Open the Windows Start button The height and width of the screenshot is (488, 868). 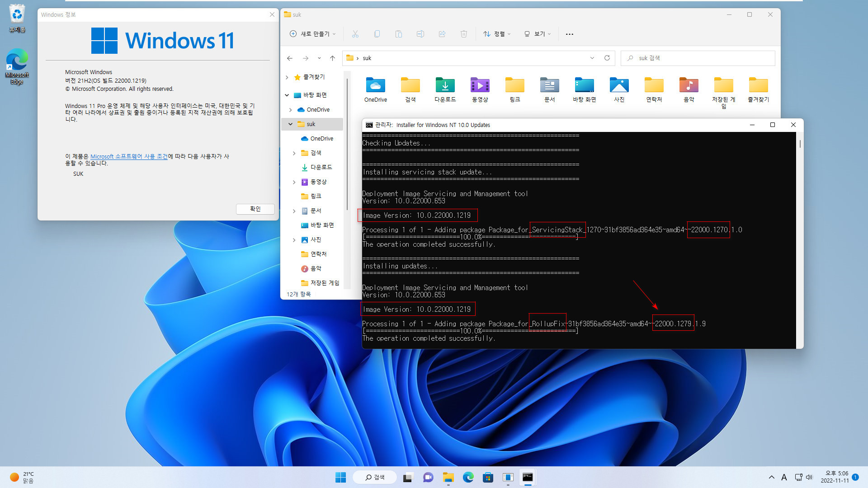coord(340,477)
